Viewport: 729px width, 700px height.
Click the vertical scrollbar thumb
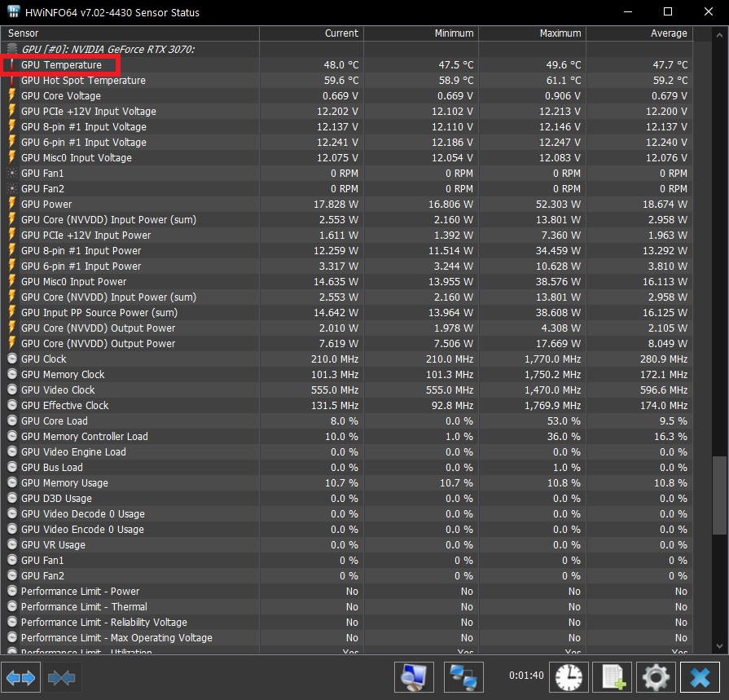point(719,495)
